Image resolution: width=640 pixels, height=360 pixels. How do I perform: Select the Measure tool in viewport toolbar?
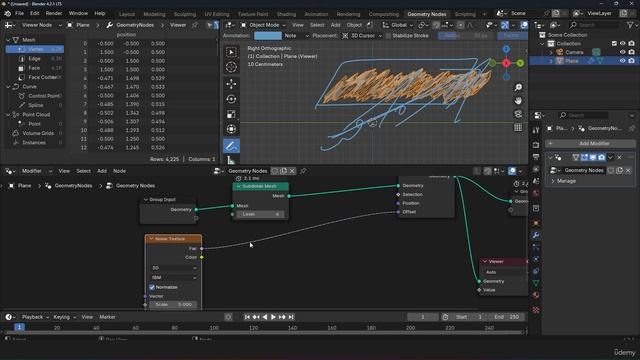pos(231,160)
